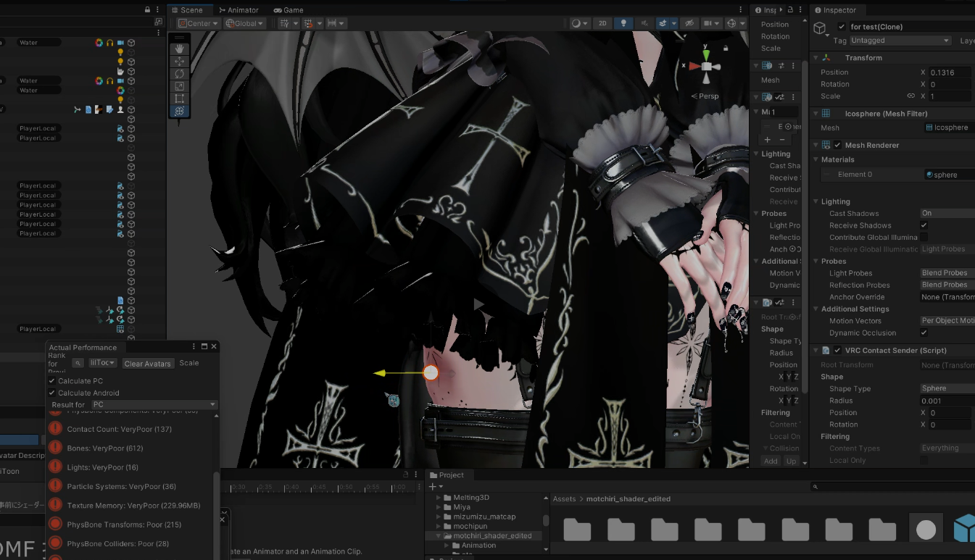Disable the Mesh Renderer component checkbox
Viewport: 975px width, 560px height.
click(x=837, y=145)
